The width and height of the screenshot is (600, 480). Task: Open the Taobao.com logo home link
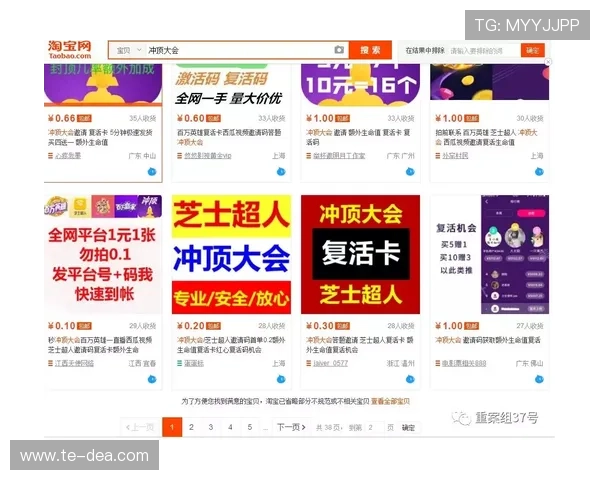pyautogui.click(x=70, y=50)
